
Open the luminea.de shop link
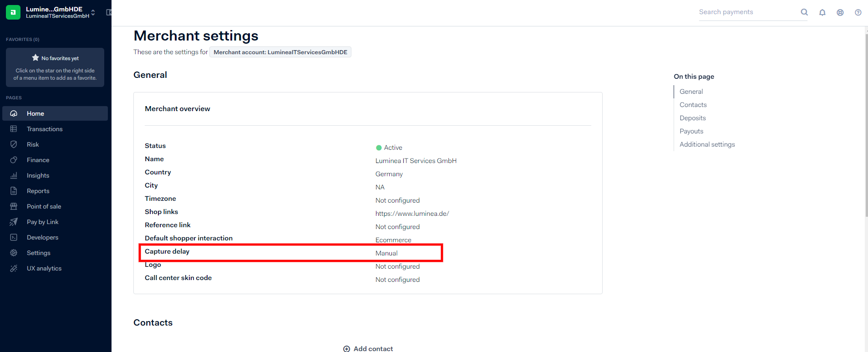pyautogui.click(x=412, y=214)
